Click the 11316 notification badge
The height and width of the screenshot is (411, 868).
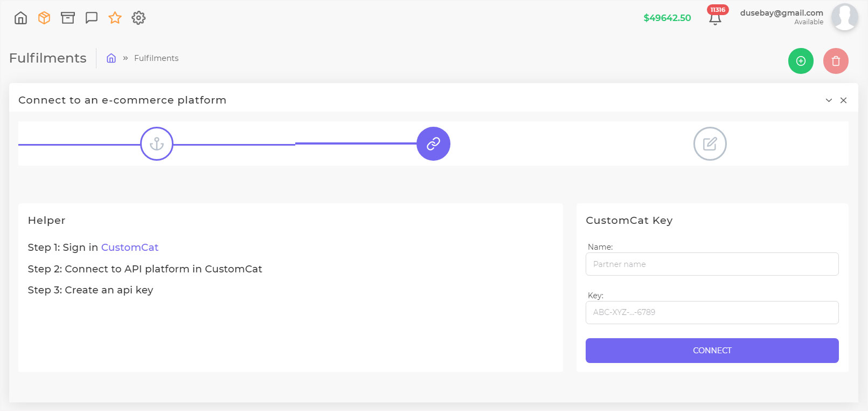(x=718, y=10)
